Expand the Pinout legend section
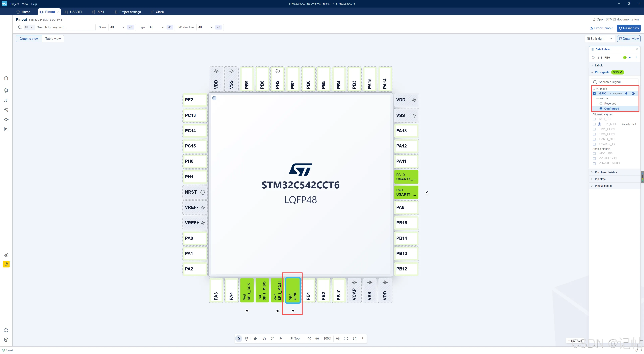The height and width of the screenshot is (354, 644). point(614,186)
